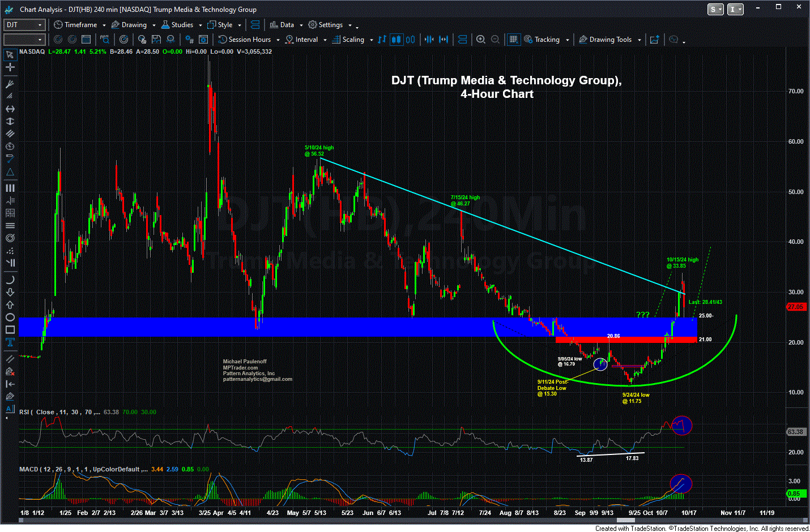Click the arrow-to-left-bar icon in sidebar

coord(10,384)
